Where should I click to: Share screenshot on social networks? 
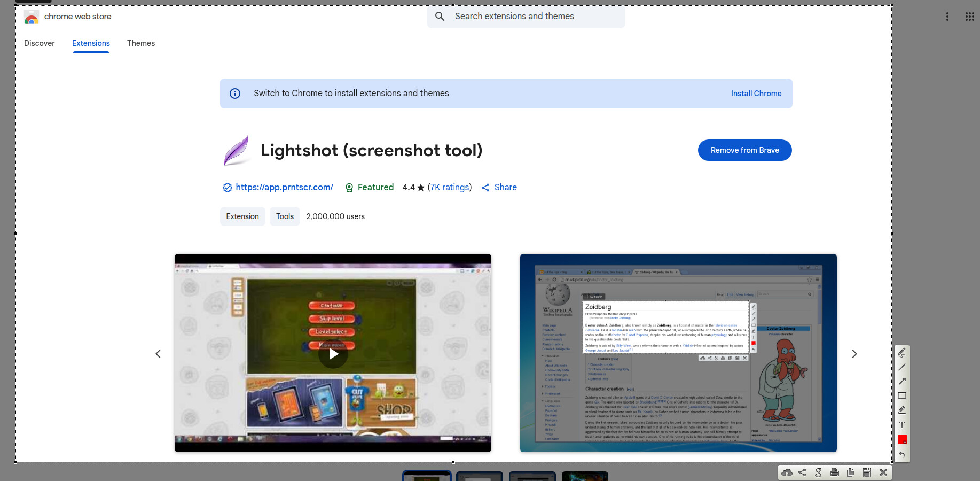[x=802, y=472]
